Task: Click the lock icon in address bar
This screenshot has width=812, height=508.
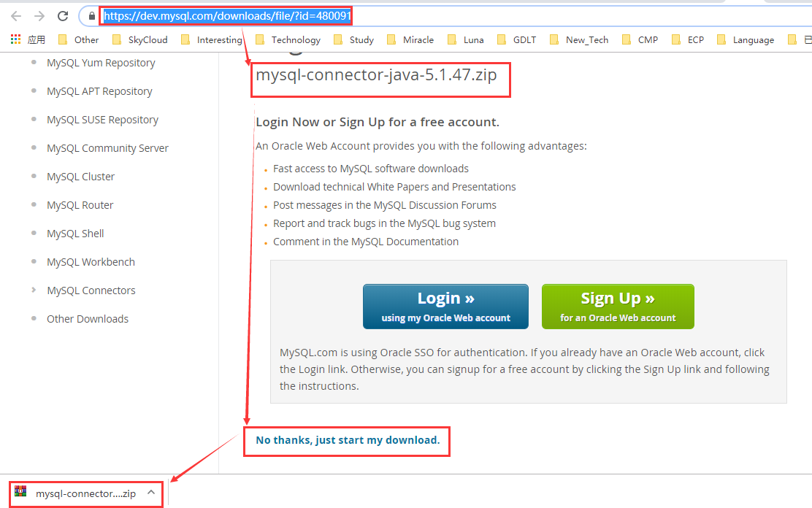Action: (92, 16)
